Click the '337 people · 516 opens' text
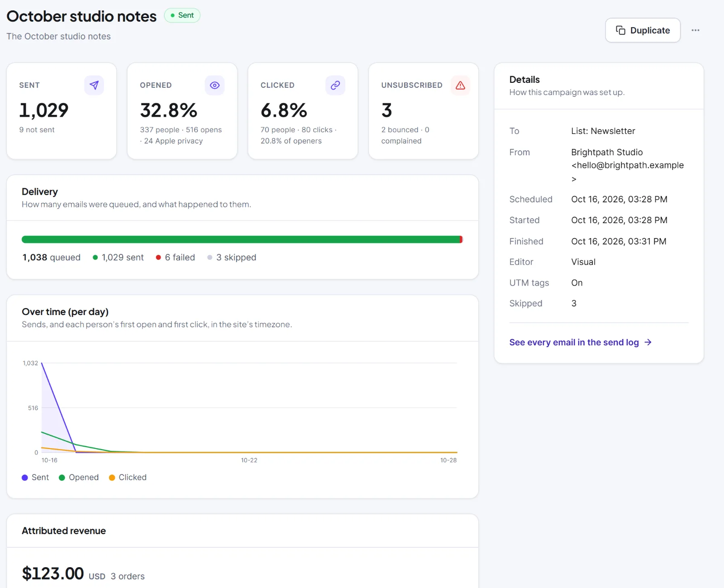The width and height of the screenshot is (724, 588). (x=181, y=130)
